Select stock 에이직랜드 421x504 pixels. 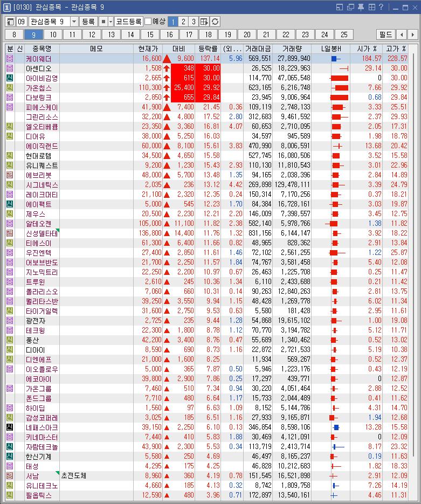[42, 146]
